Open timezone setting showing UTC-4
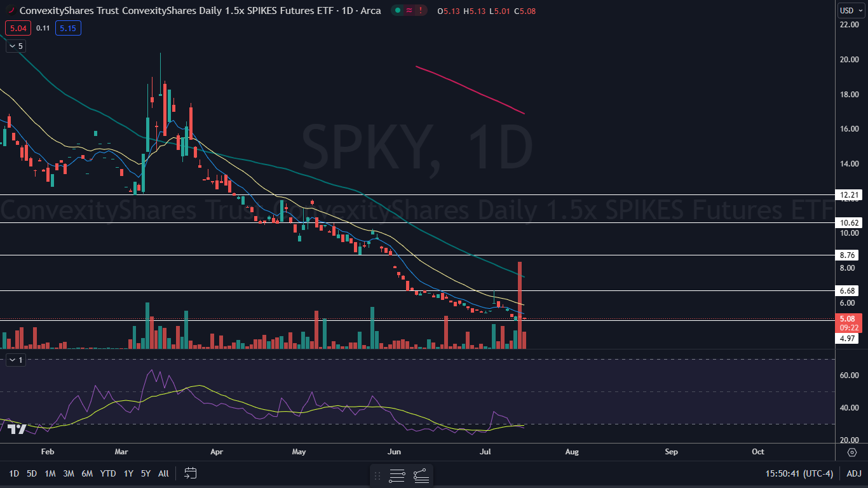The width and height of the screenshot is (868, 488). coord(802,473)
